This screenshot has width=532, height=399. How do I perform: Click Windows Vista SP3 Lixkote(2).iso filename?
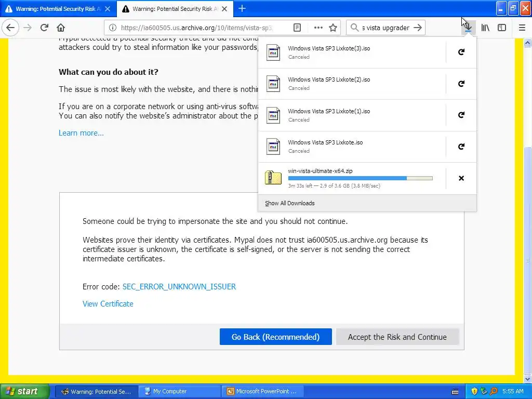click(x=329, y=79)
